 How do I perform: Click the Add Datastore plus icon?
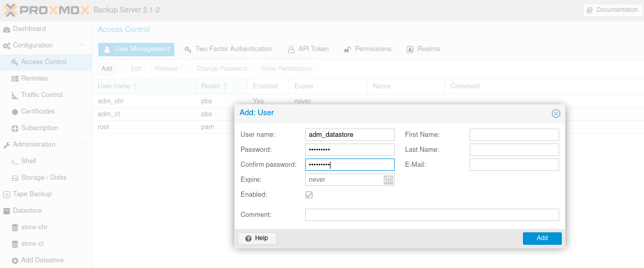point(15,261)
